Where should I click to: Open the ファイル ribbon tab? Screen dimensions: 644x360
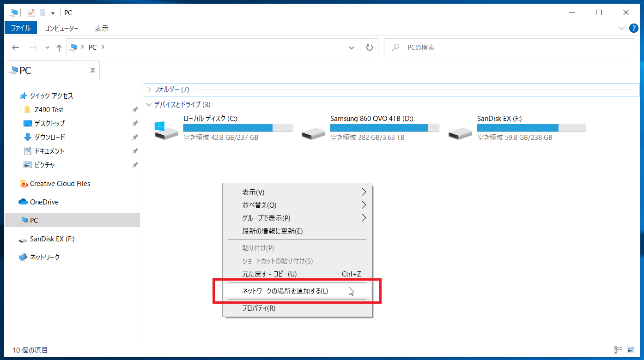[21, 28]
